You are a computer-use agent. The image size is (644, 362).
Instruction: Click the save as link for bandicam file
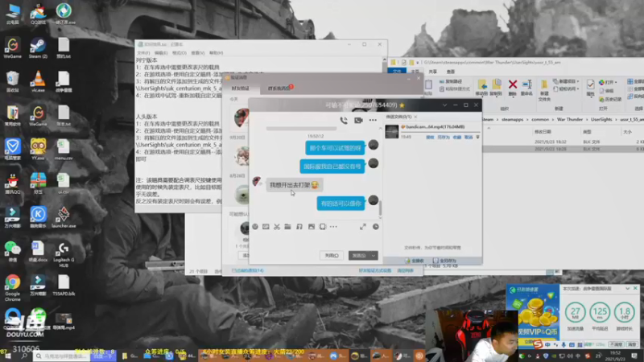[444, 137]
